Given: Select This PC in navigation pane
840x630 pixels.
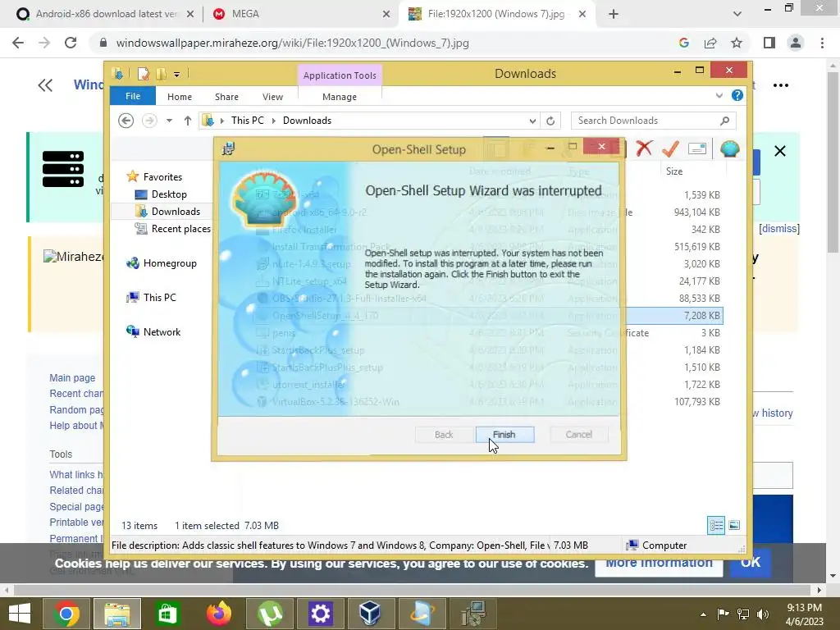Looking at the screenshot, I should 151,297.
